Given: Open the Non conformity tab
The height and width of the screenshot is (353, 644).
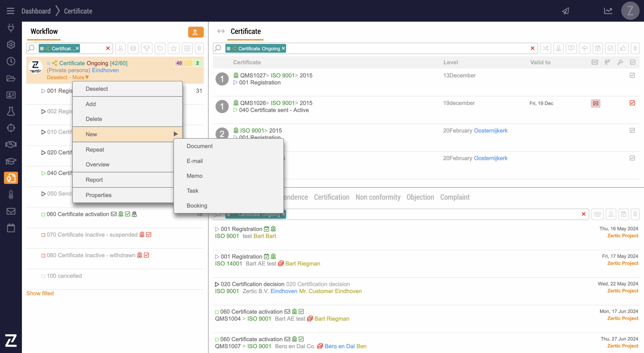Looking at the screenshot, I should (378, 197).
